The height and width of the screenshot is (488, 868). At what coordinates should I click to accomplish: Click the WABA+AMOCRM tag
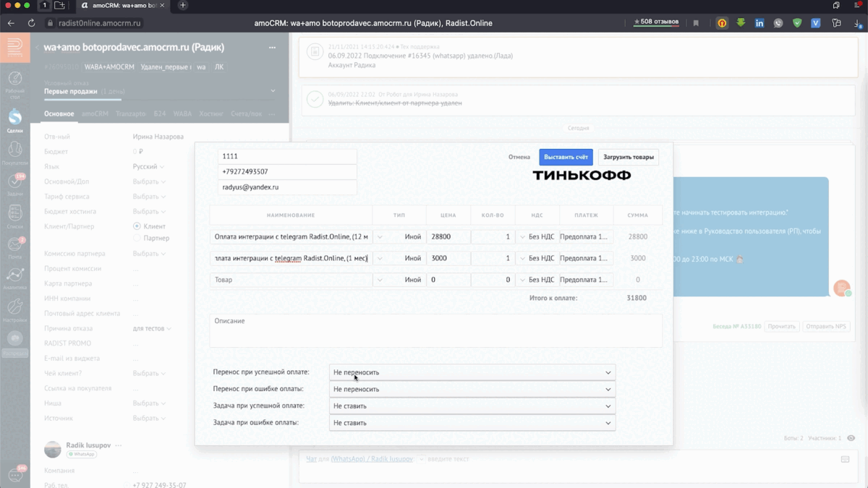point(109,67)
